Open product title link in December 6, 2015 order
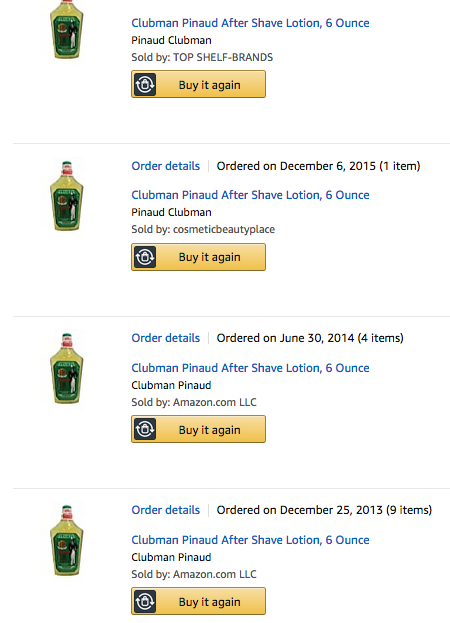The image size is (450, 623). pos(250,195)
